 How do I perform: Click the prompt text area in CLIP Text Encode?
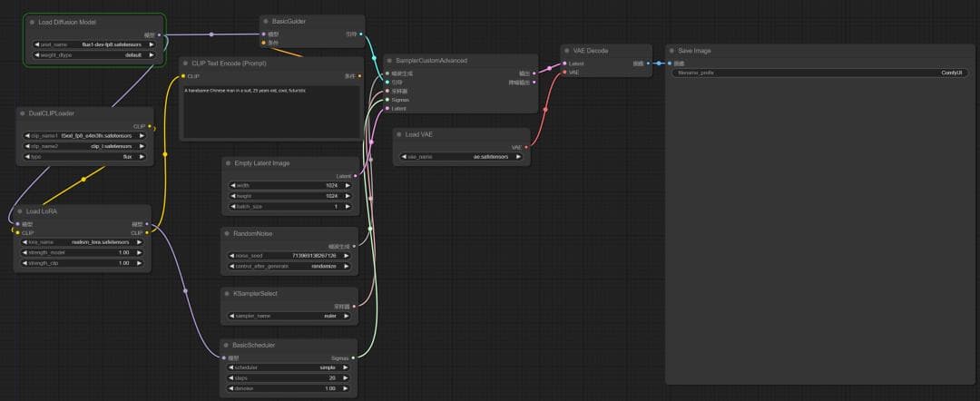[271, 112]
